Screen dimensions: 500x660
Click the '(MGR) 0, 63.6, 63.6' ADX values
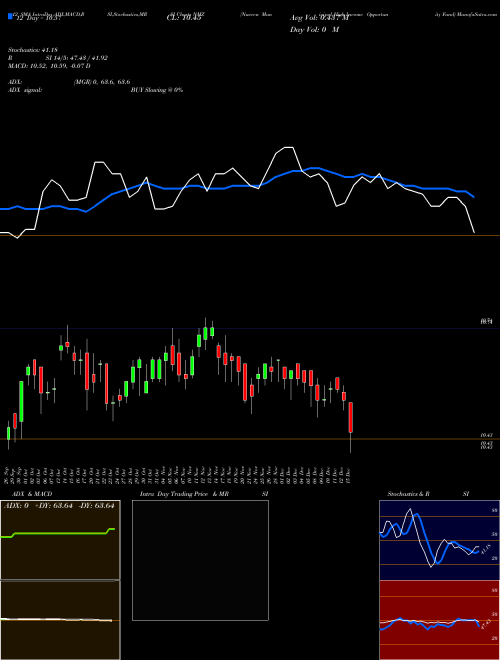[x=102, y=82]
